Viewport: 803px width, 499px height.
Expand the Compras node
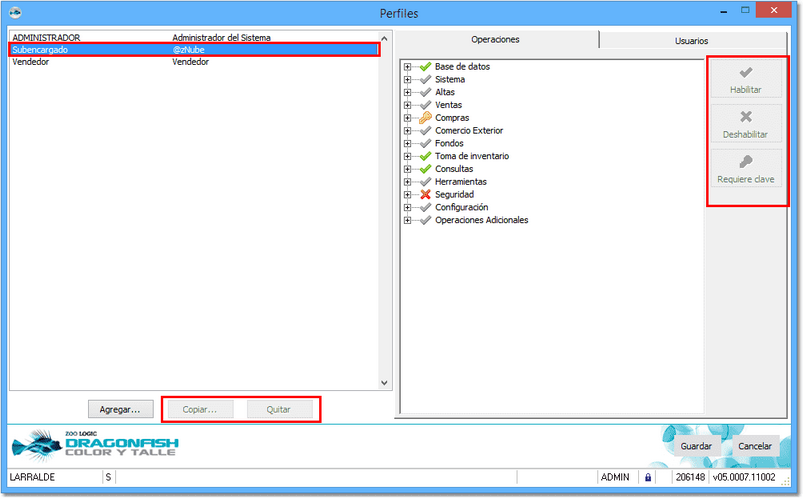click(x=407, y=118)
